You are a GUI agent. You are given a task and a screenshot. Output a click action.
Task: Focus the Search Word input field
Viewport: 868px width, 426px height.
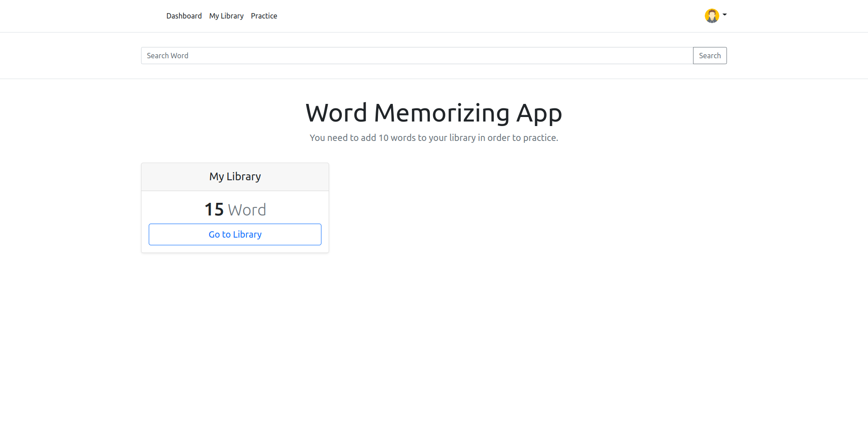point(417,56)
